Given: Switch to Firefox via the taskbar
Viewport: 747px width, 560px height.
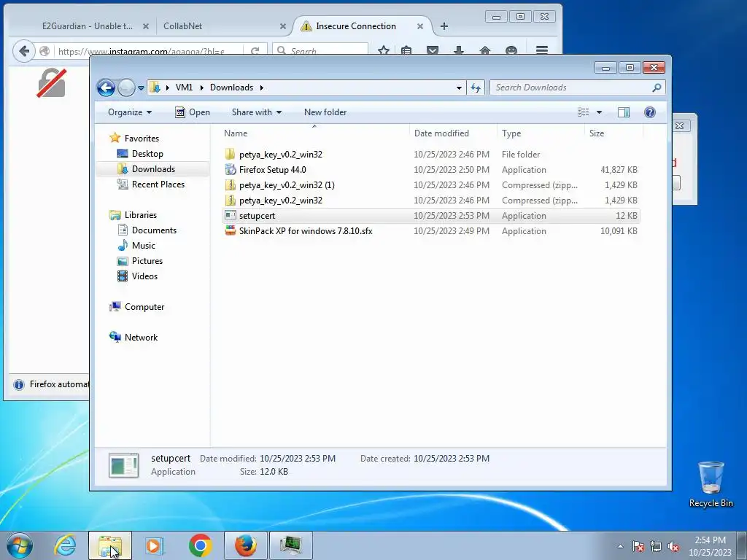Looking at the screenshot, I should click(x=245, y=545).
